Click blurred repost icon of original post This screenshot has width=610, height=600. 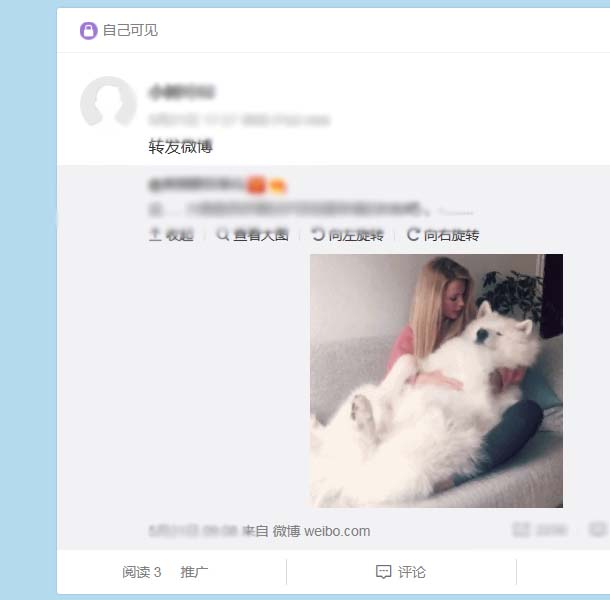521,530
